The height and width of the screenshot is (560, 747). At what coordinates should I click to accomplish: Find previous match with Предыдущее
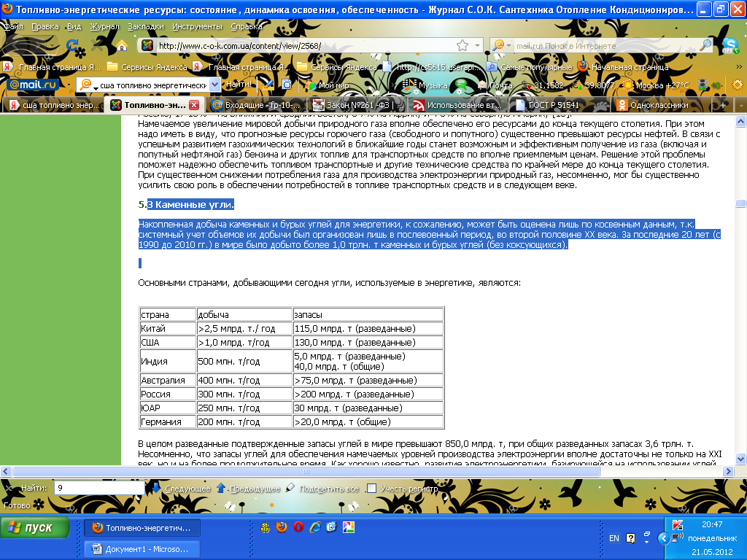tap(248, 489)
